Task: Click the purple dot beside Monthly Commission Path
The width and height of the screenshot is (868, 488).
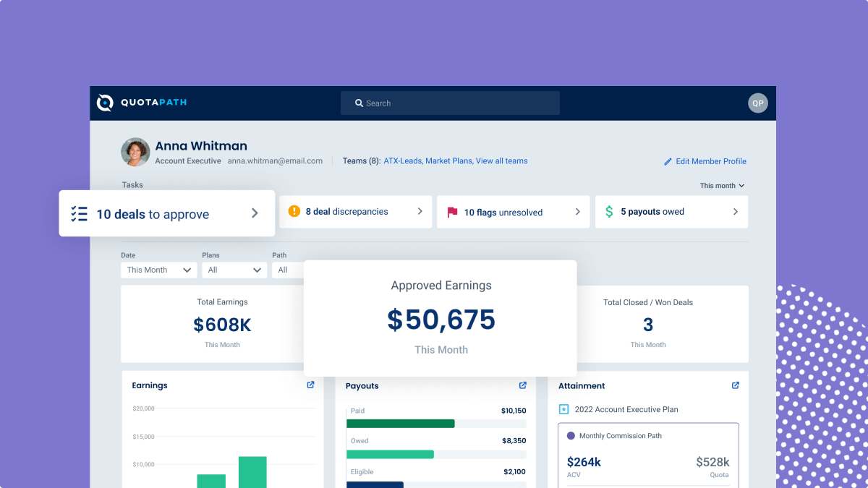Action: [x=571, y=436]
